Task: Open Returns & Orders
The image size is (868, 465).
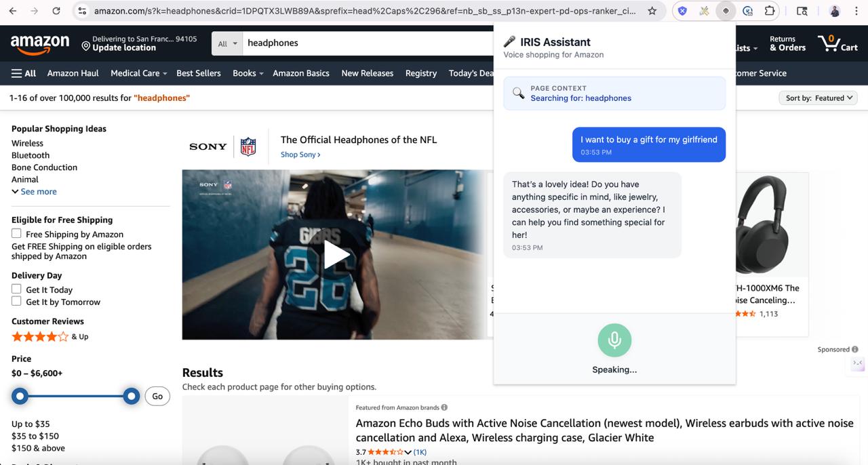Action: point(787,43)
